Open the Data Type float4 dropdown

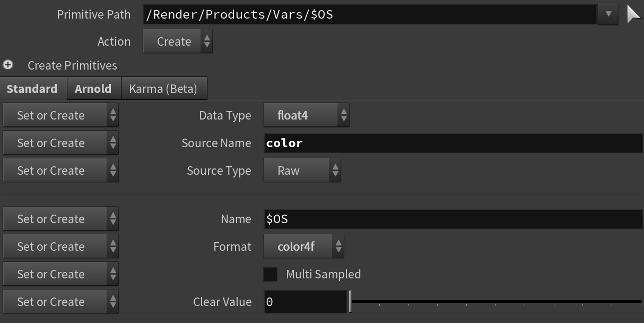point(306,115)
